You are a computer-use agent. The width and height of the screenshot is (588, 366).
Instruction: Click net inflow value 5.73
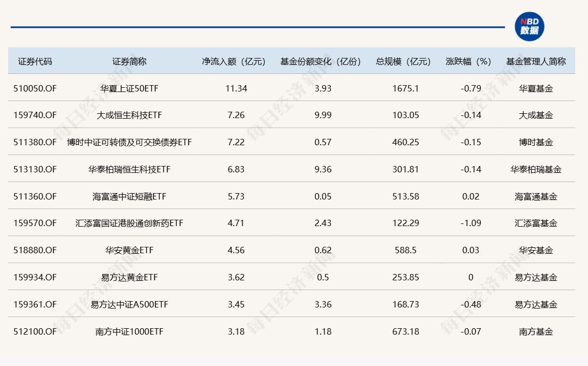[x=236, y=196]
